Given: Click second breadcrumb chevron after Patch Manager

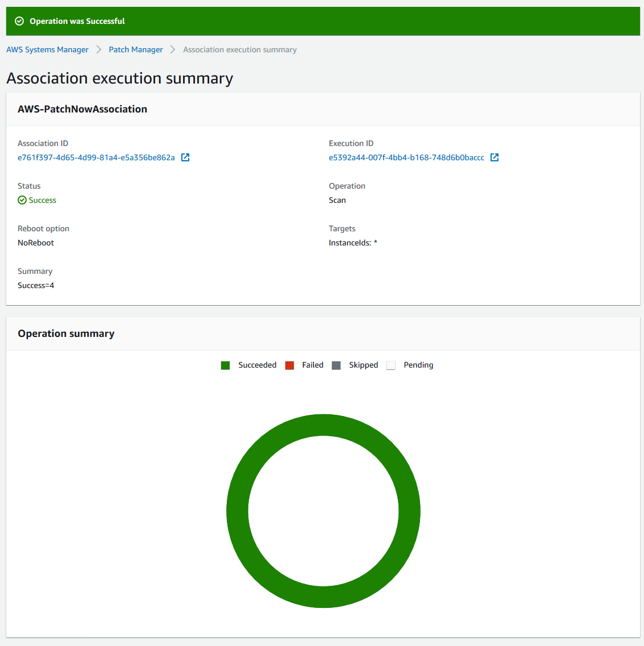Looking at the screenshot, I should coord(173,49).
